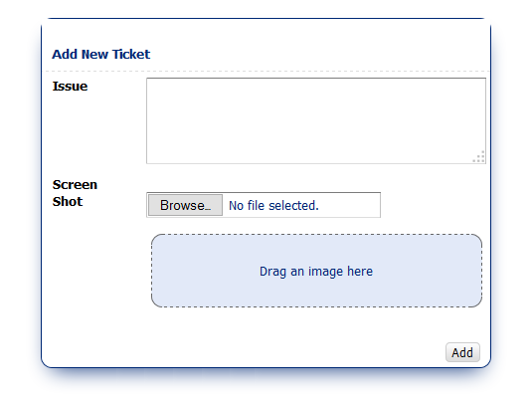Click inside the Issue text area

pos(316,120)
